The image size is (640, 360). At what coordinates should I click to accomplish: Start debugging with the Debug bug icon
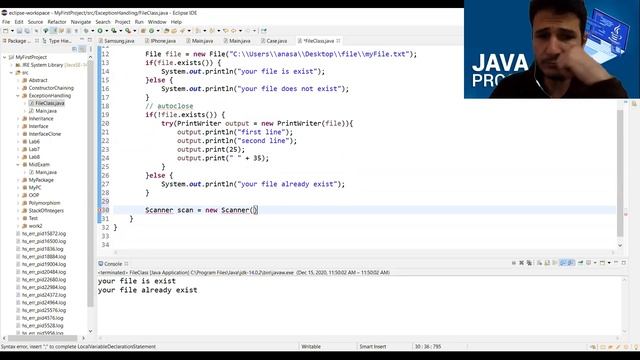coord(86,31)
